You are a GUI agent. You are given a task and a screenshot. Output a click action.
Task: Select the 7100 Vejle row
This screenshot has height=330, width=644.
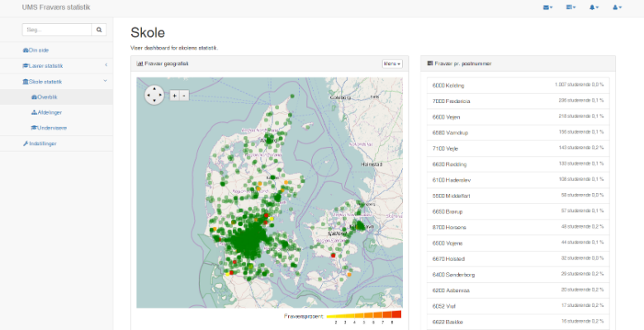click(518, 148)
